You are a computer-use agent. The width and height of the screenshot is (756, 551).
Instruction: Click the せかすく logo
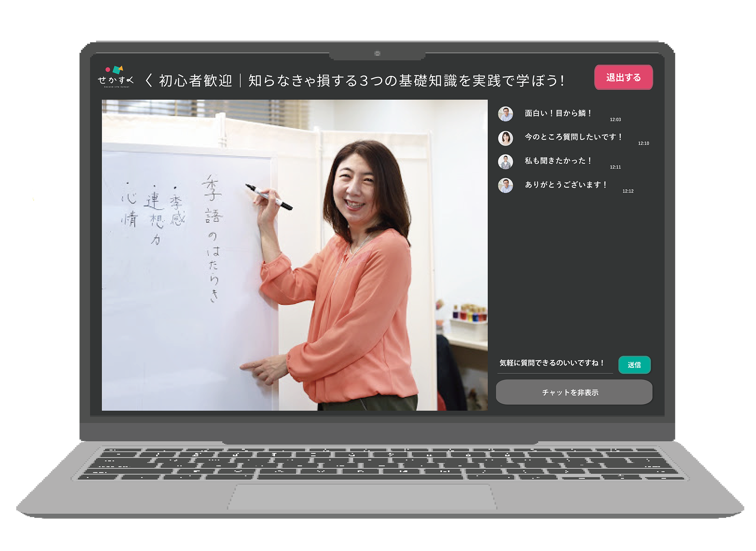[x=115, y=77]
